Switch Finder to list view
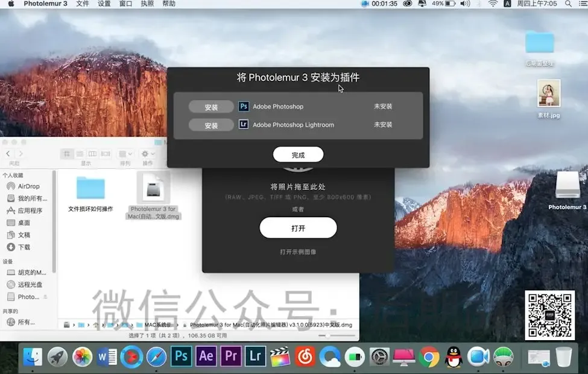588x374 pixels. tap(80, 154)
